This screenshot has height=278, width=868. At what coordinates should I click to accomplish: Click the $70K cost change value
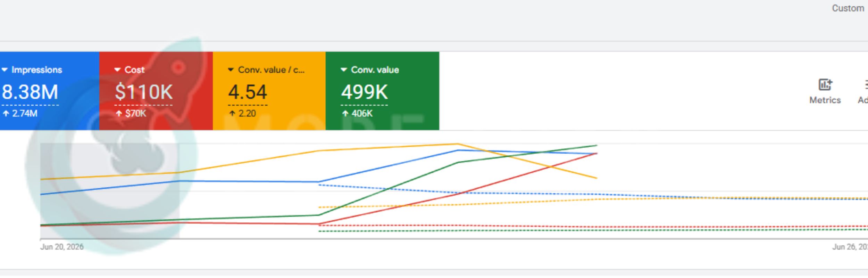[x=136, y=113]
